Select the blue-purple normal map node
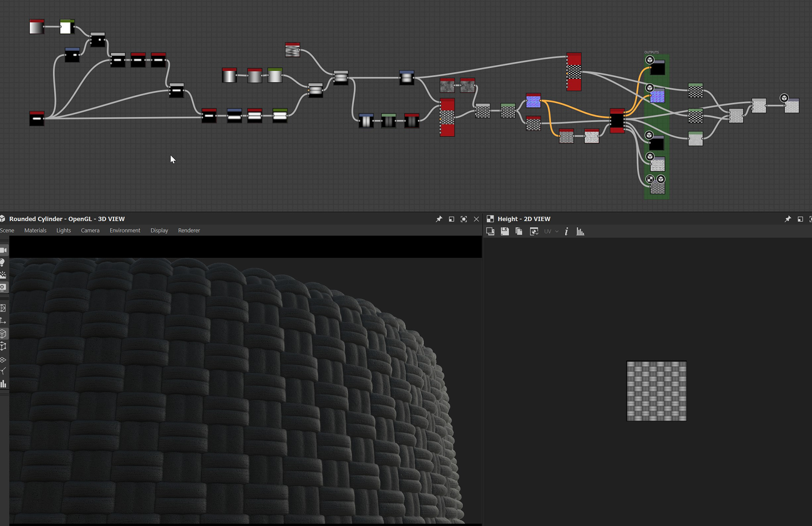 pyautogui.click(x=533, y=102)
